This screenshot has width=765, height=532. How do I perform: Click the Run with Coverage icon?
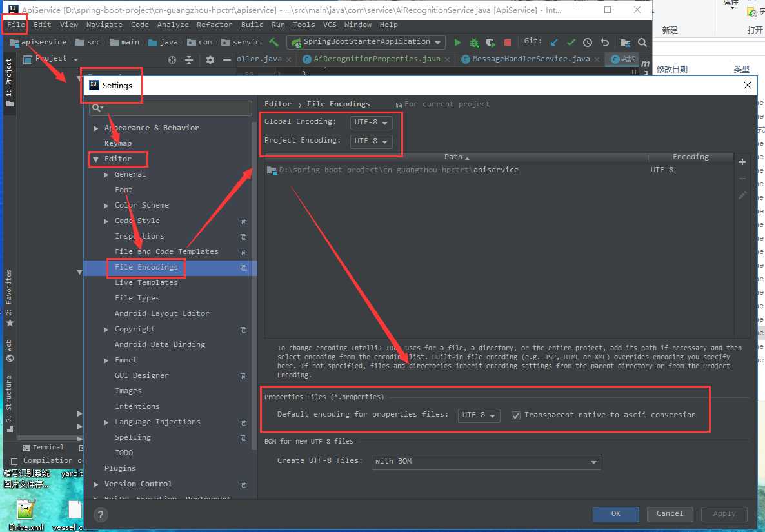(490, 43)
